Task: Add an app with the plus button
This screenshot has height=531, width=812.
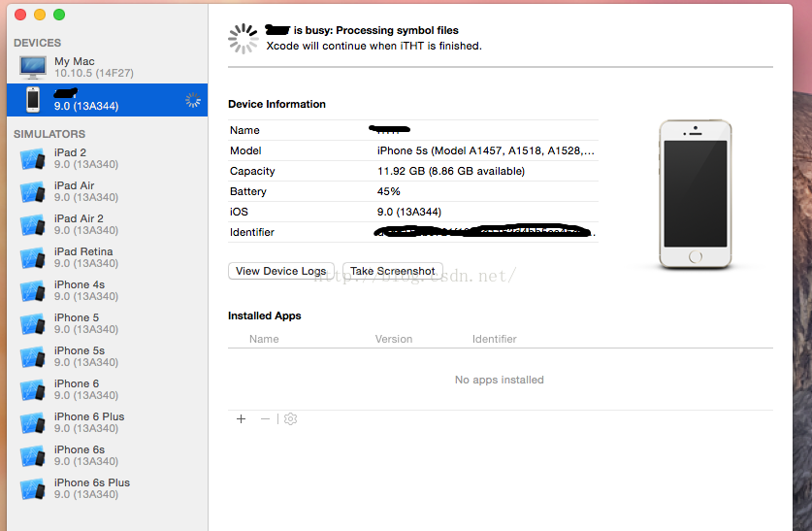Action: [x=241, y=418]
